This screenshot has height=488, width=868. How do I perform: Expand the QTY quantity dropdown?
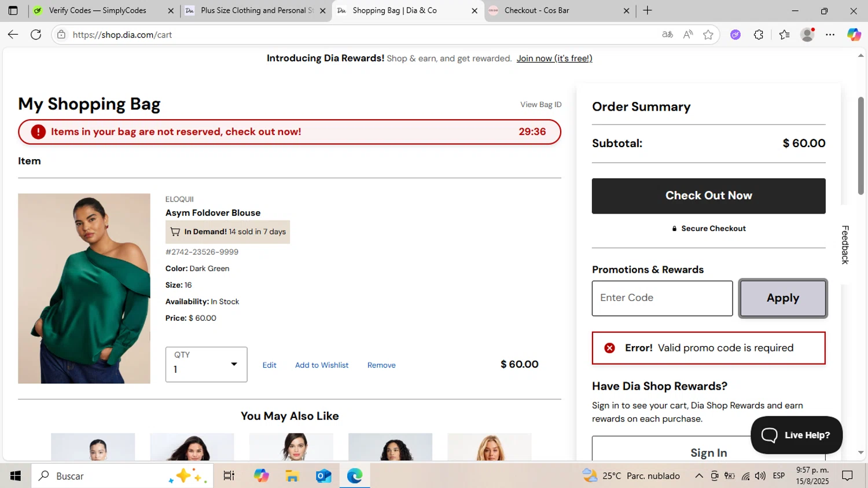(207, 364)
